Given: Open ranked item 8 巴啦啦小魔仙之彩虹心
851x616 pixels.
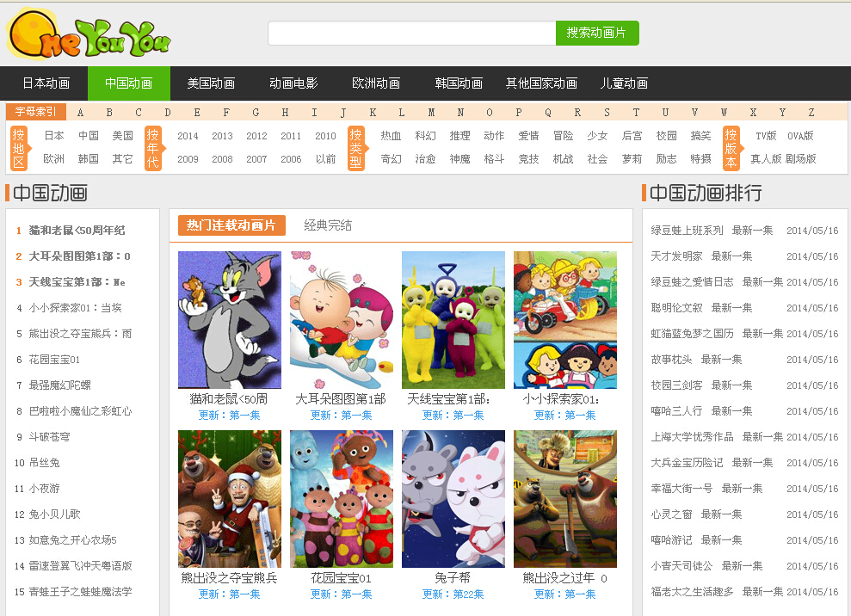Looking at the screenshot, I should click(80, 411).
